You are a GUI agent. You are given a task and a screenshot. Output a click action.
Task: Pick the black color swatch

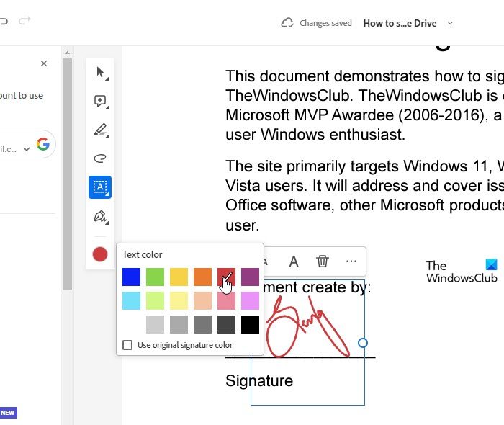pyautogui.click(x=250, y=324)
